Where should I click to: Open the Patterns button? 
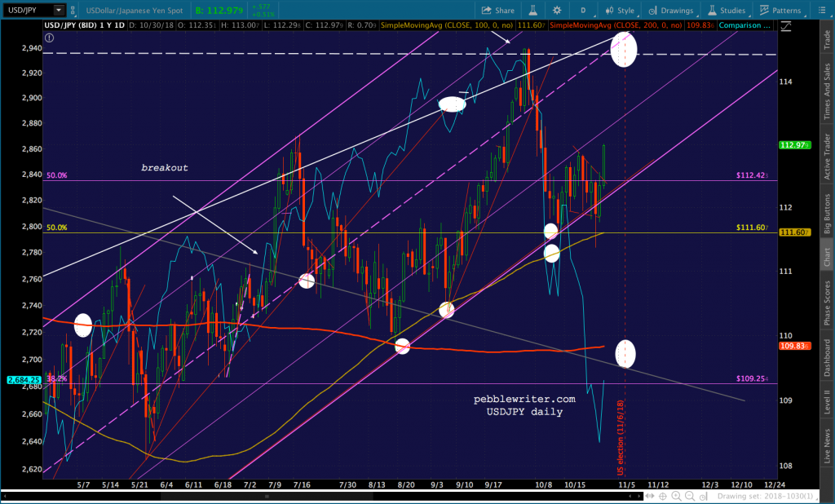click(x=780, y=10)
